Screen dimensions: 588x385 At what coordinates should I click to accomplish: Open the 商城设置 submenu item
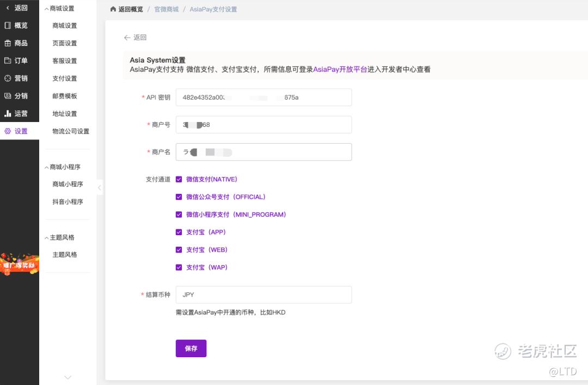(x=64, y=26)
